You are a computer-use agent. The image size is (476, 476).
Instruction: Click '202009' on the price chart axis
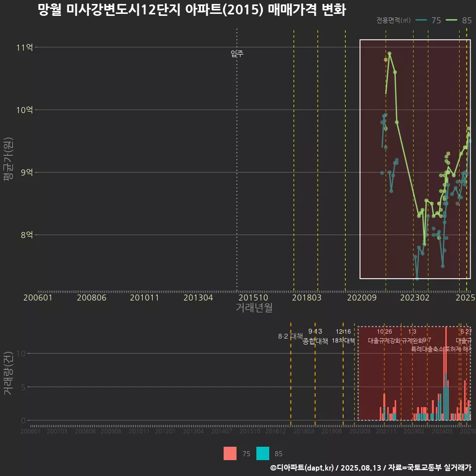click(362, 297)
